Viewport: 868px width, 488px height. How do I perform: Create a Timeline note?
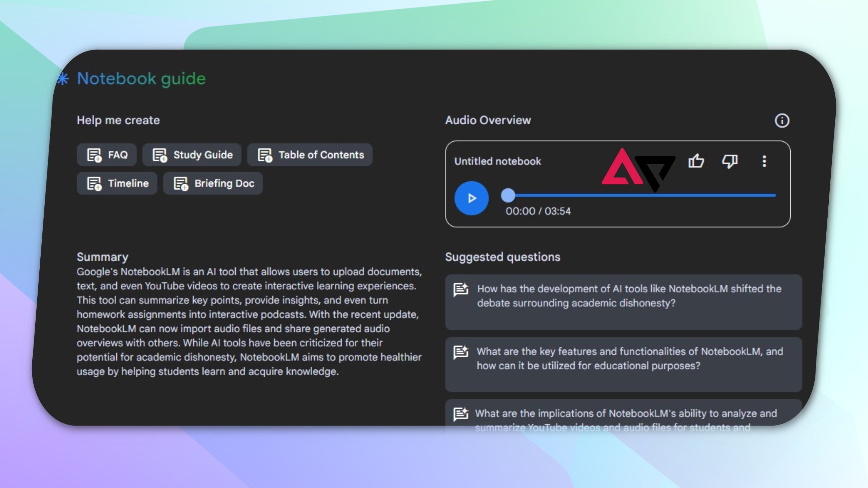click(x=117, y=183)
